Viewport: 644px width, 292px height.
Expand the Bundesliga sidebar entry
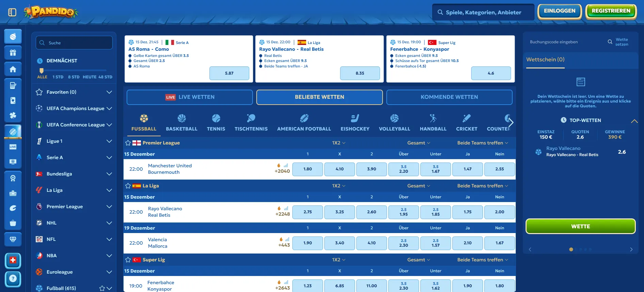[x=109, y=174]
